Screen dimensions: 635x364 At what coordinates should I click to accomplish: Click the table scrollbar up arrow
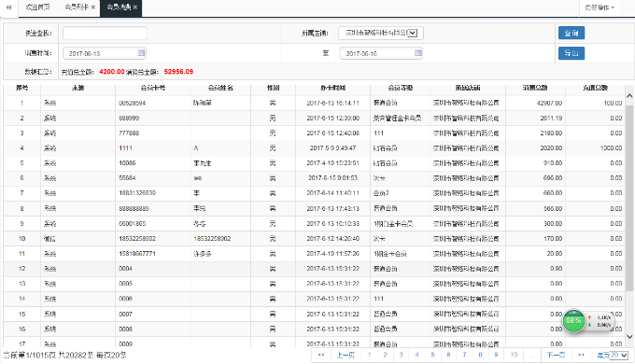coord(629,96)
